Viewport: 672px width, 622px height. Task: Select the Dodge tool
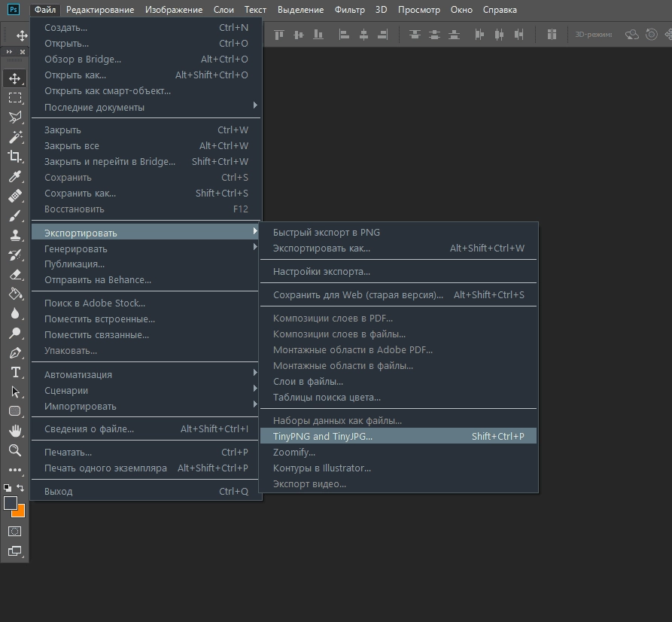15,333
